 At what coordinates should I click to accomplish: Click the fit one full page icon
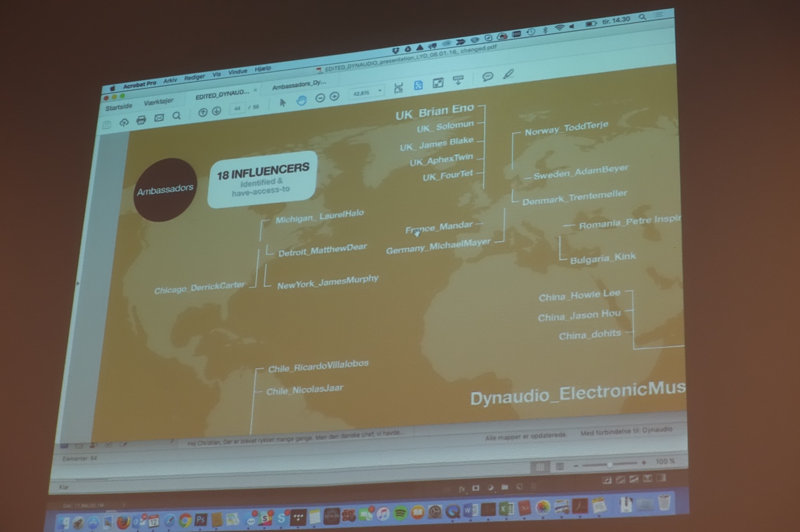[418, 85]
